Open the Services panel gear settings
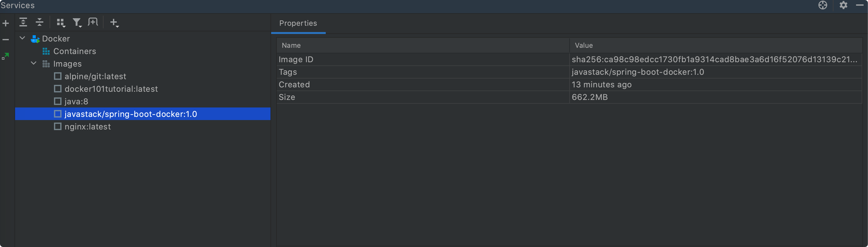The image size is (868, 247). tap(843, 5)
